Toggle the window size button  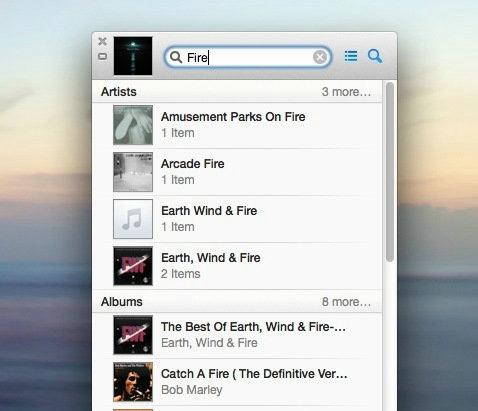point(102,56)
